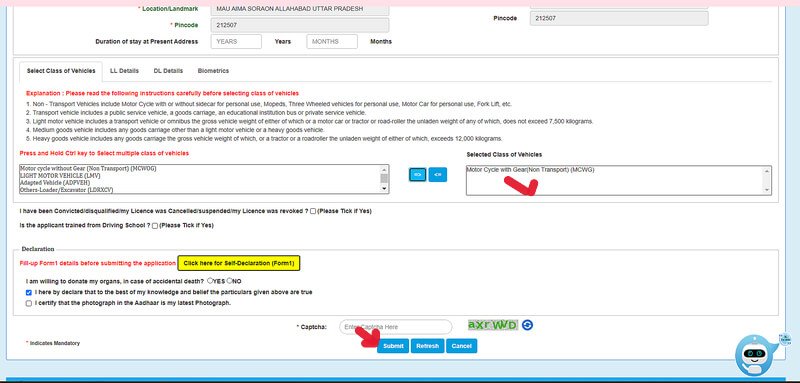Click the right-side Pincode field
The image size is (800, 383).
pyautogui.click(x=619, y=18)
